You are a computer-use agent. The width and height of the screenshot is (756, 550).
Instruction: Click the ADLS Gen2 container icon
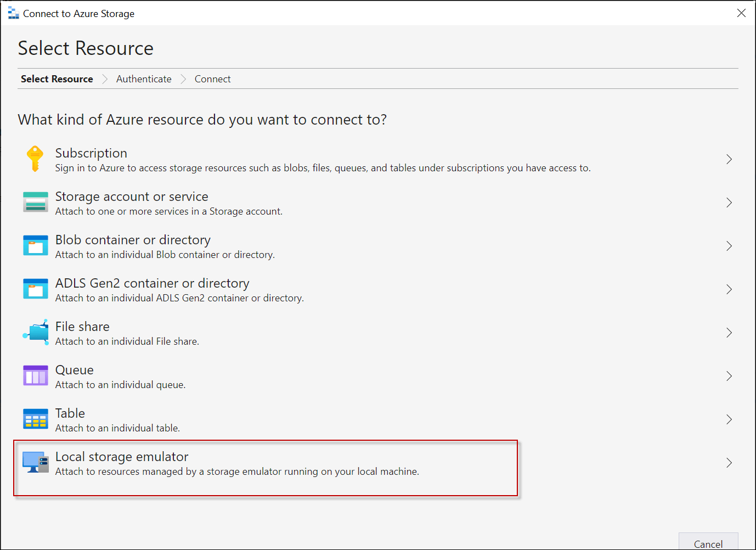coord(36,289)
